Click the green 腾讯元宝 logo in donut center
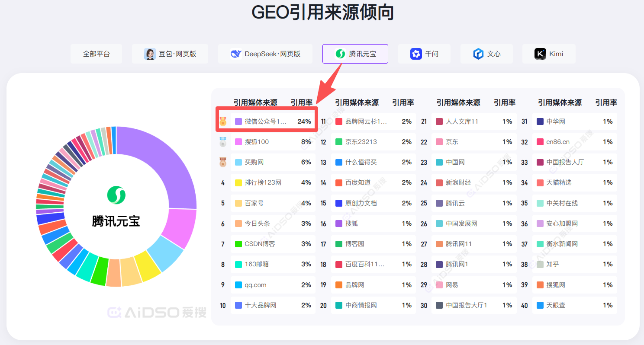The width and height of the screenshot is (644, 345). click(116, 195)
